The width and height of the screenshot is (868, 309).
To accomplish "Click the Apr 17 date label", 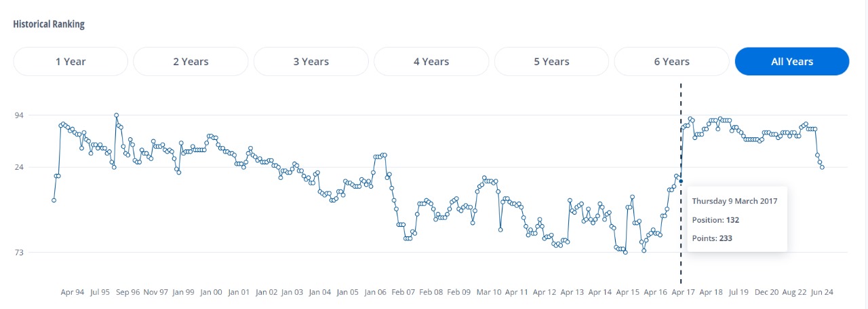I will click(x=683, y=292).
